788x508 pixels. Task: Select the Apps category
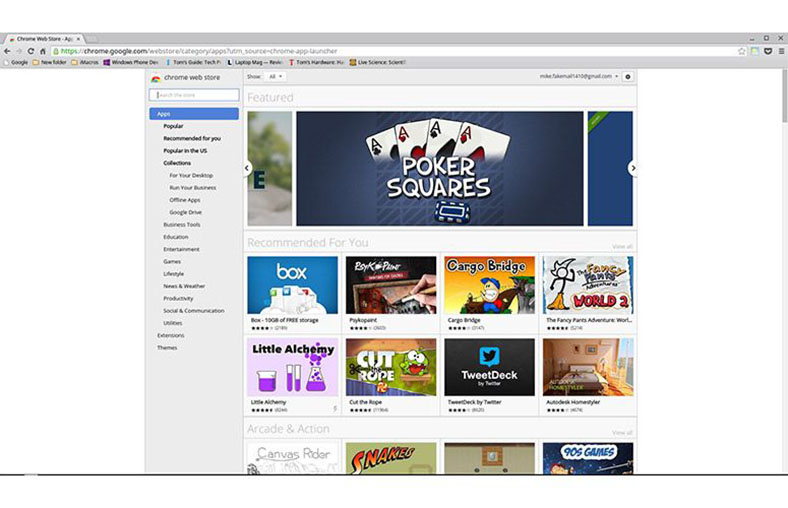(194, 114)
